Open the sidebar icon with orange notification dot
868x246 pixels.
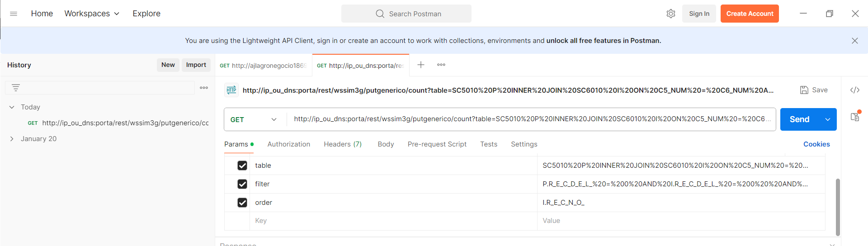pyautogui.click(x=855, y=116)
